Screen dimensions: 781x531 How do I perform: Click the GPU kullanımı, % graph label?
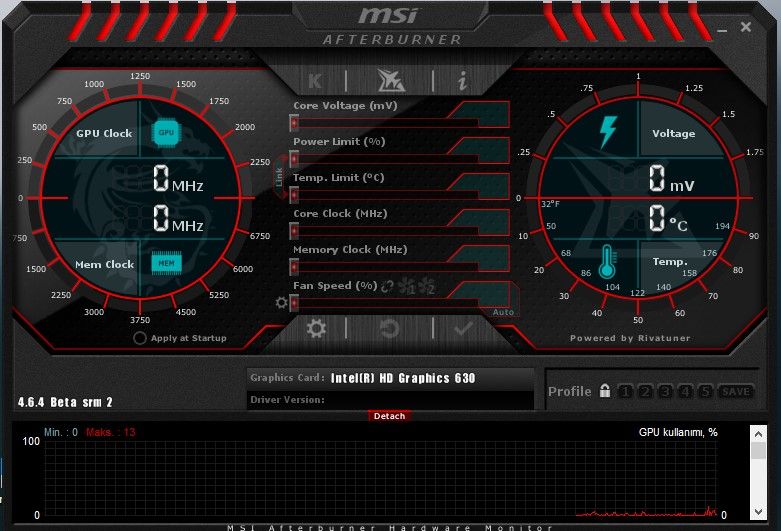tap(678, 432)
